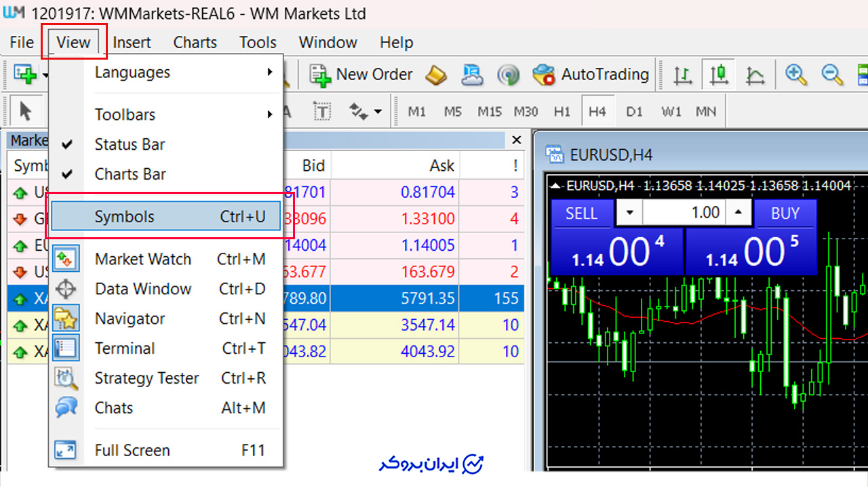Click the blue BUY button

pos(785,213)
